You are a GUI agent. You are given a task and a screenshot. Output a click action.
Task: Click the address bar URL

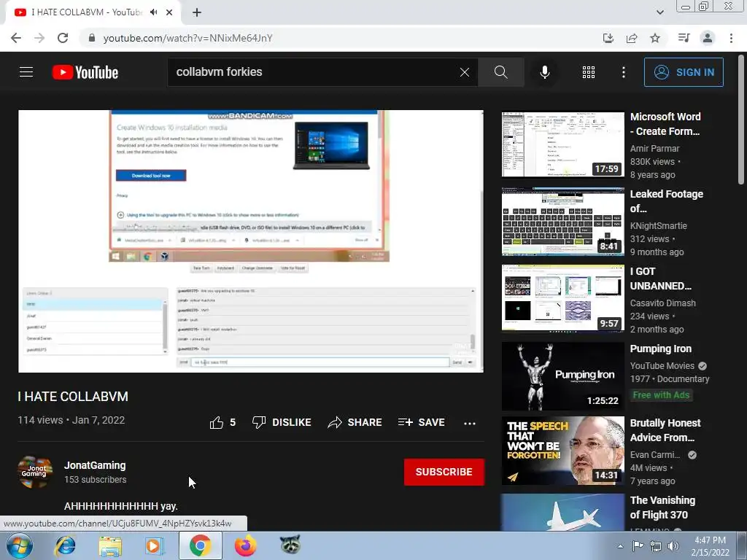coord(187,38)
